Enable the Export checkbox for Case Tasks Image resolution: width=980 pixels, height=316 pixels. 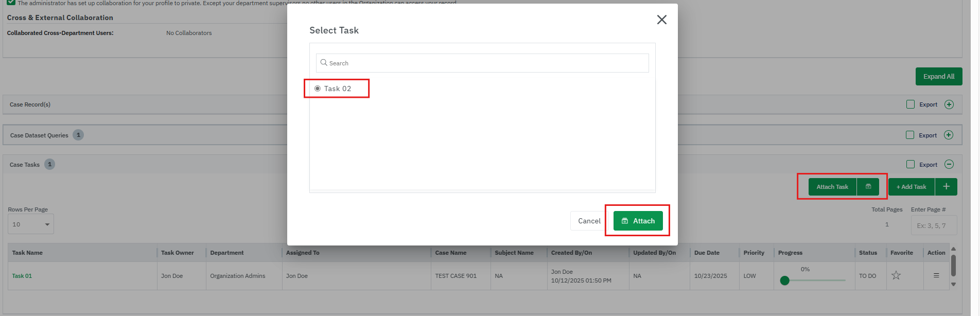(910, 164)
